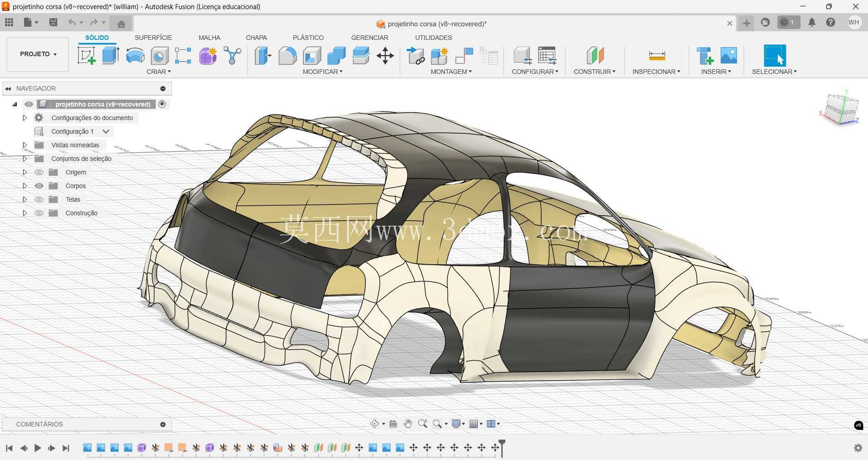
Task: Click the Create Form purple icon
Action: click(x=208, y=56)
